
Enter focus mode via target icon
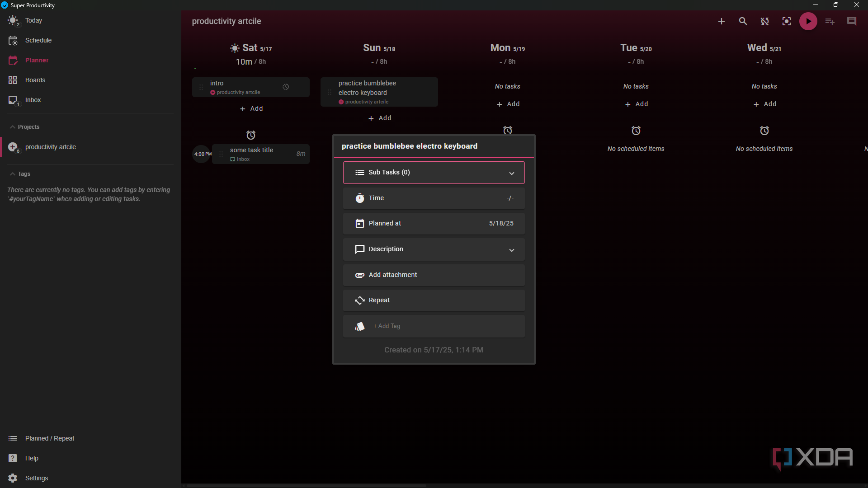pos(787,21)
